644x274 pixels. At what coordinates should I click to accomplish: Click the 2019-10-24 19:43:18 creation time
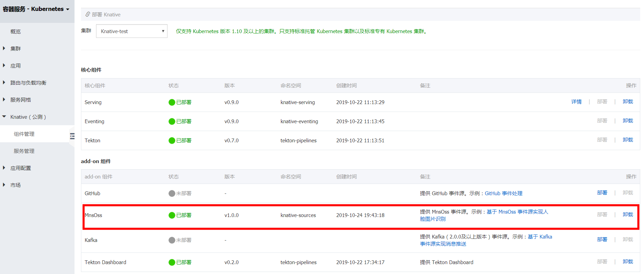pyautogui.click(x=360, y=215)
